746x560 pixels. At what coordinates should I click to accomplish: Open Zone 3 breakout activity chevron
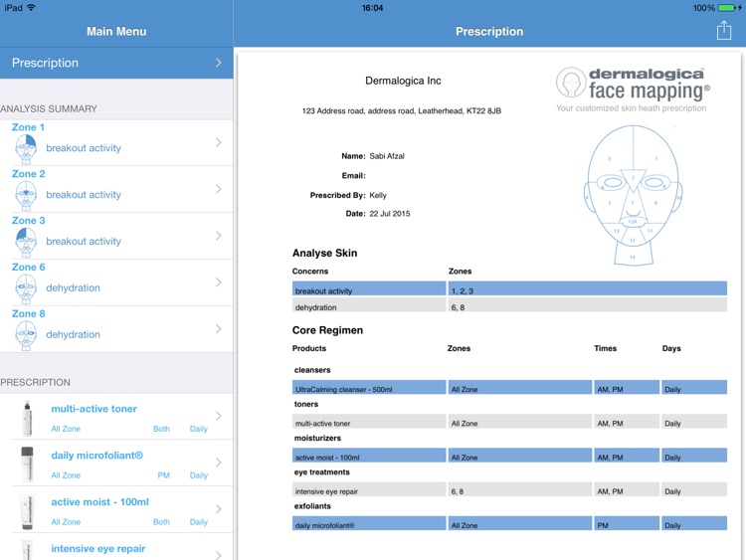[219, 236]
